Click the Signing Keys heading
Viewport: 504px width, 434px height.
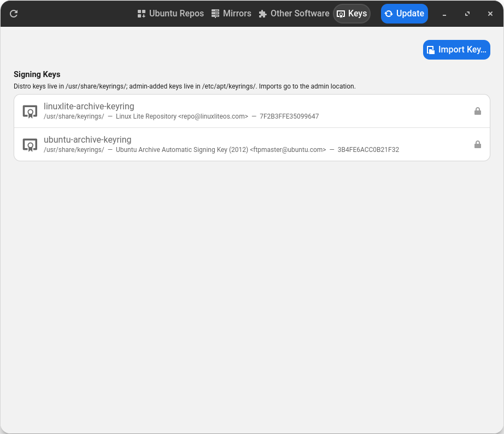tap(37, 74)
